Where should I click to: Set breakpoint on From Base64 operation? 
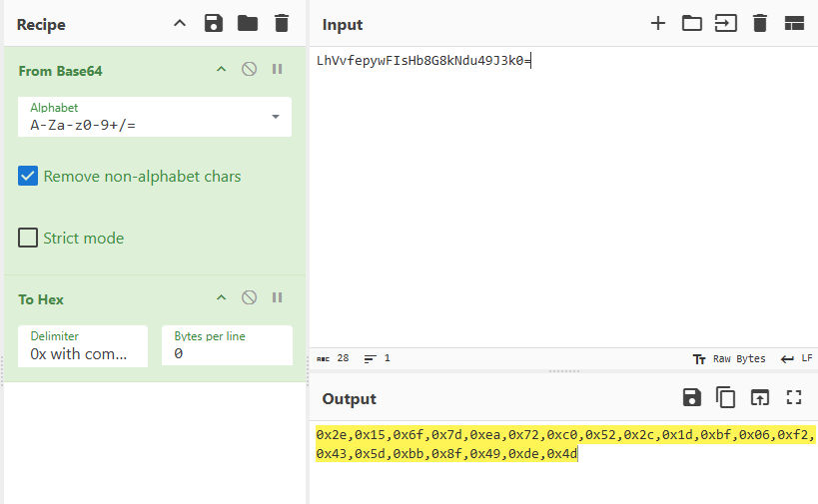277,69
